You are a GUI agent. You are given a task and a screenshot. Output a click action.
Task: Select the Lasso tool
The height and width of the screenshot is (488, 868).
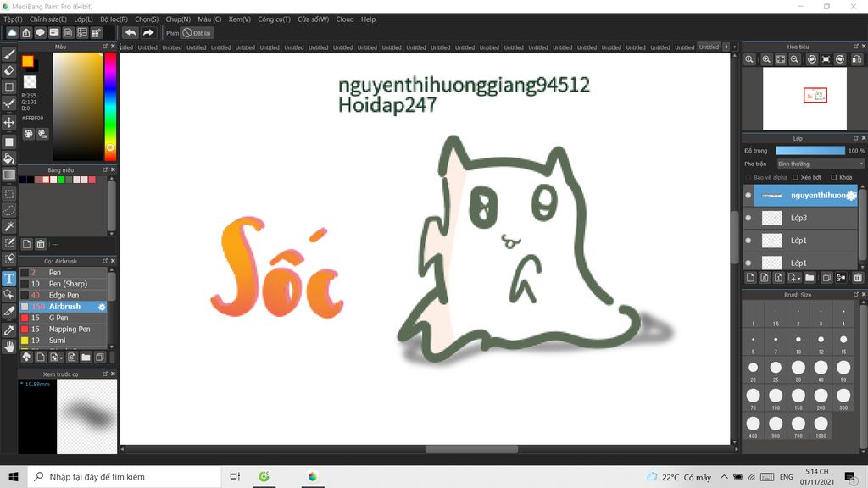point(9,210)
